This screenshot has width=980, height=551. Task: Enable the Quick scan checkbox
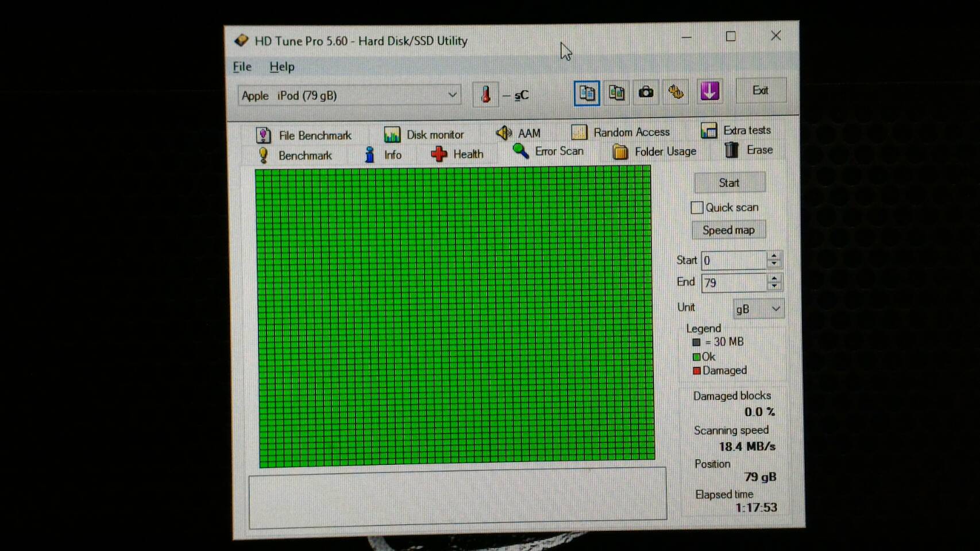[x=697, y=208]
